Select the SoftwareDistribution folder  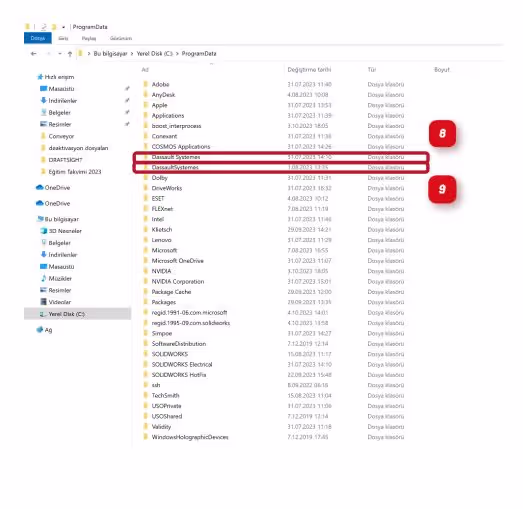[179, 344]
